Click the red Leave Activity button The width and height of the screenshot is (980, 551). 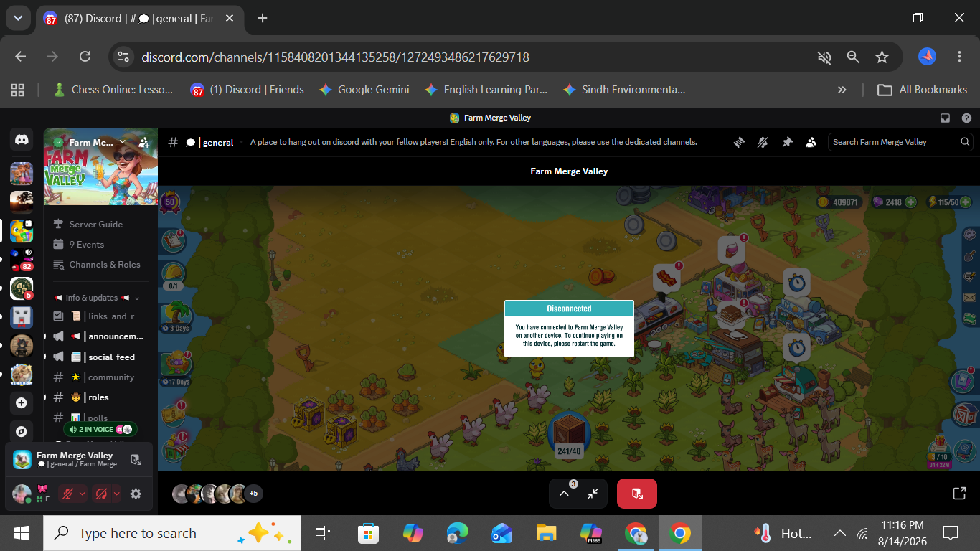636,494
